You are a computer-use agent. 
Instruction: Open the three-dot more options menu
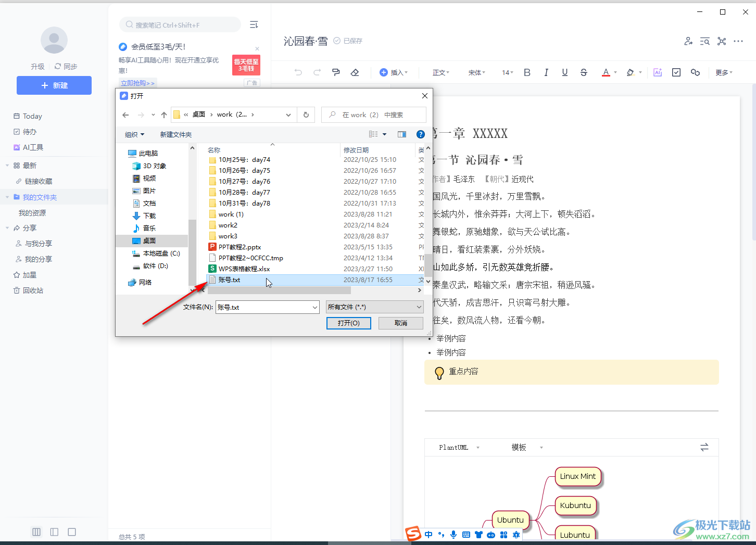[x=738, y=41]
